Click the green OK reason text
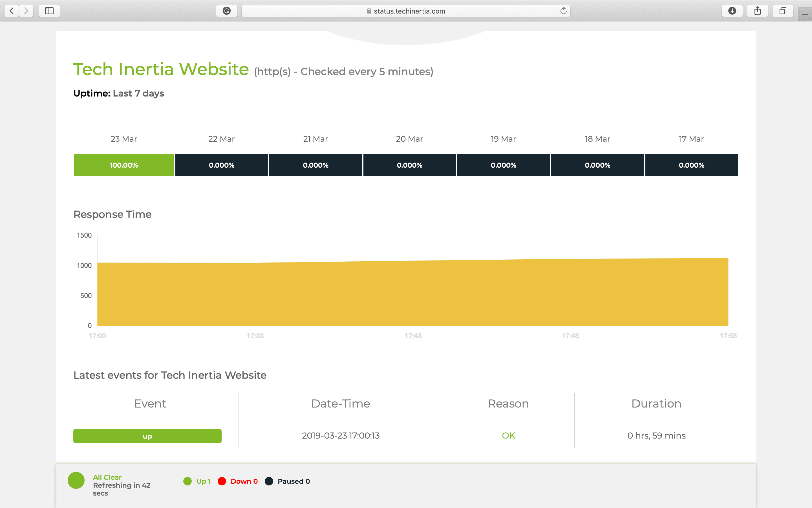812x508 pixels. click(x=508, y=435)
